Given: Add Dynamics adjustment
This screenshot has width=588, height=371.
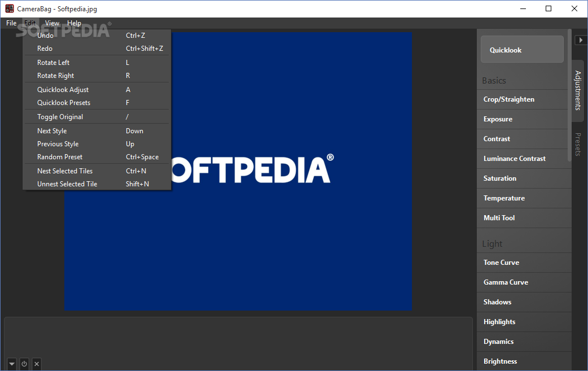Looking at the screenshot, I should (x=524, y=342).
